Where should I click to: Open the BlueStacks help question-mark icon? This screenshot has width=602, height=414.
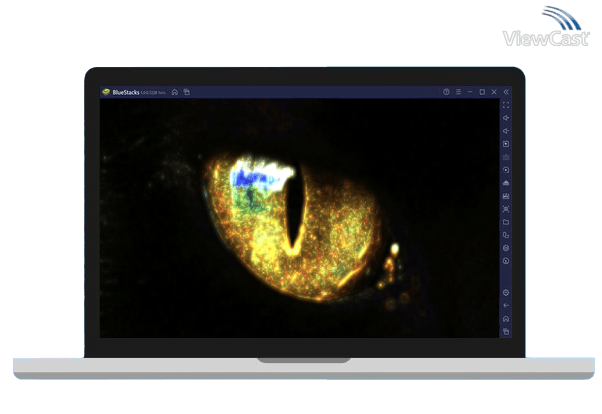point(446,92)
